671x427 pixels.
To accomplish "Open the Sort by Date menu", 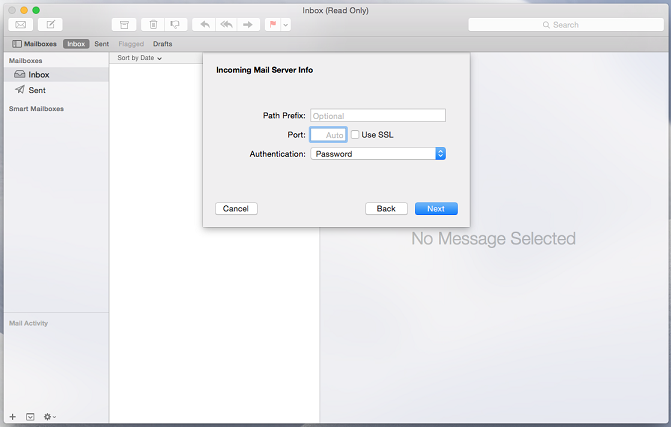I will pyautogui.click(x=139, y=58).
